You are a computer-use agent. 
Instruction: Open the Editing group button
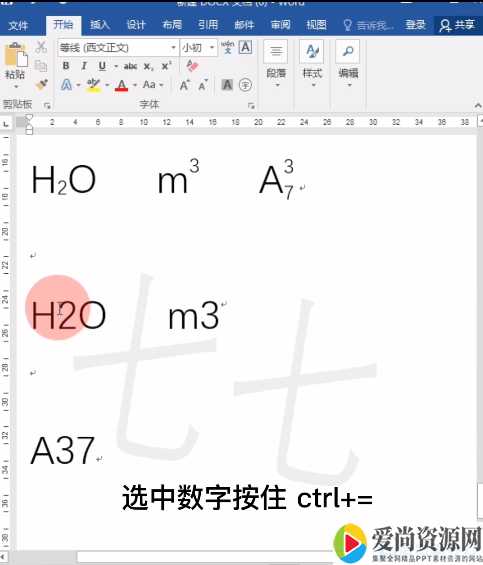coord(348,64)
